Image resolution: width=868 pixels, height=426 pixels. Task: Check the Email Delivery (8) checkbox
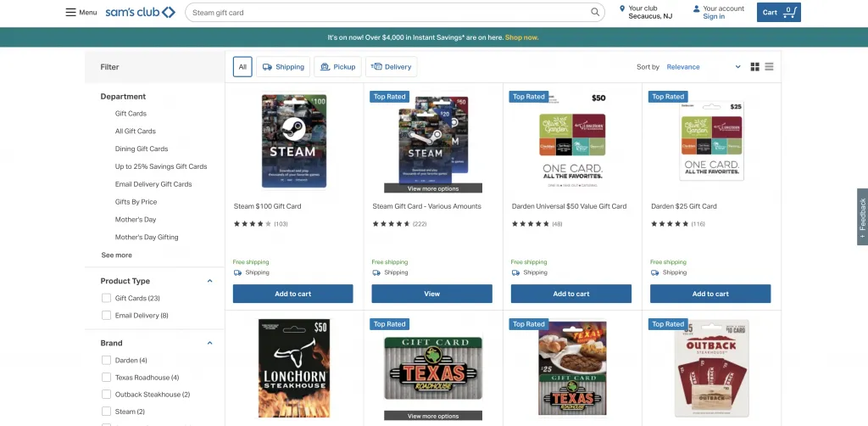[106, 315]
